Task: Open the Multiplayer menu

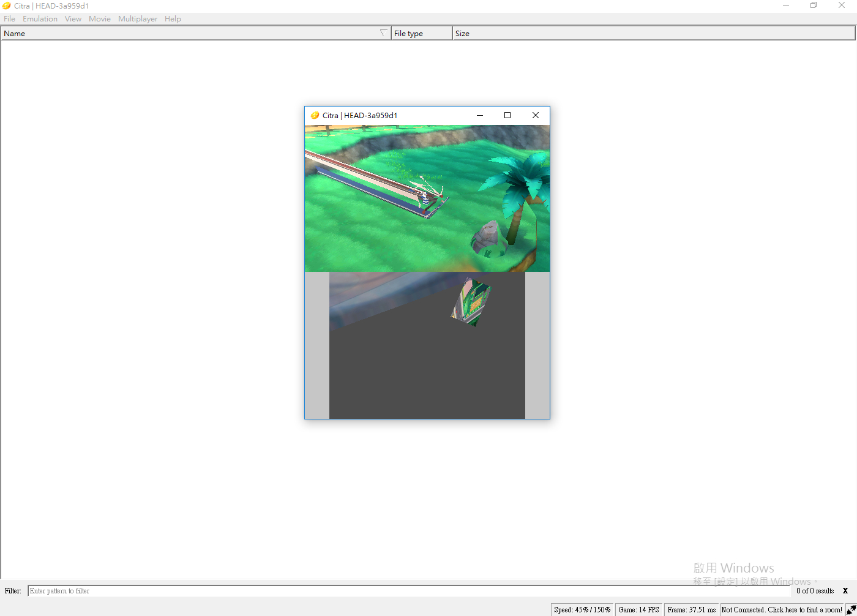Action: [x=138, y=18]
